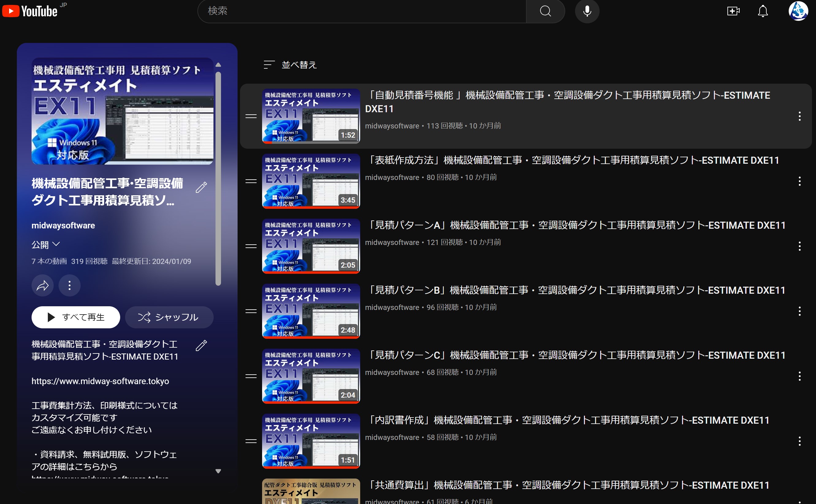Open action menu for 見積パターンC video
The height and width of the screenshot is (504, 816).
(799, 376)
